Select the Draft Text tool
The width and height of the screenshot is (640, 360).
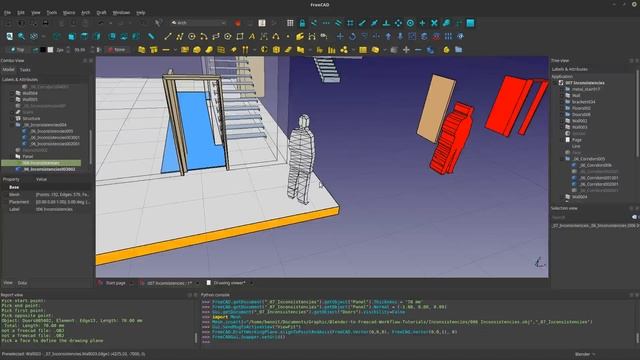(252, 36)
